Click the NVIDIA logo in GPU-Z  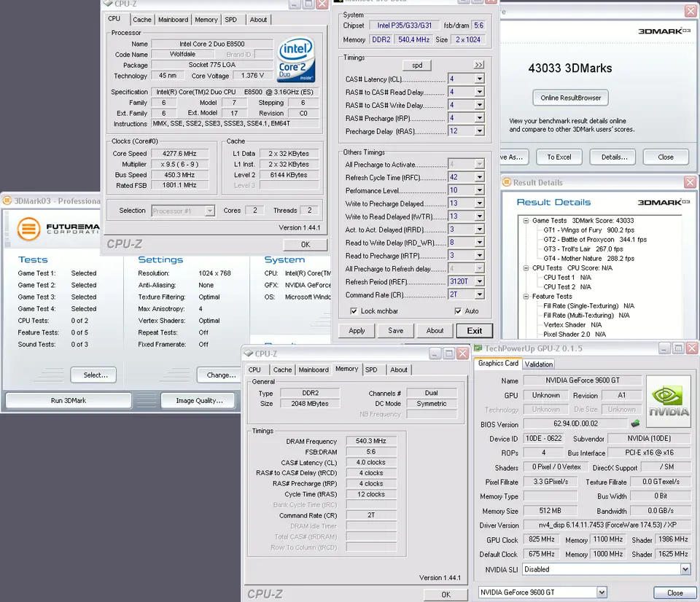click(669, 402)
